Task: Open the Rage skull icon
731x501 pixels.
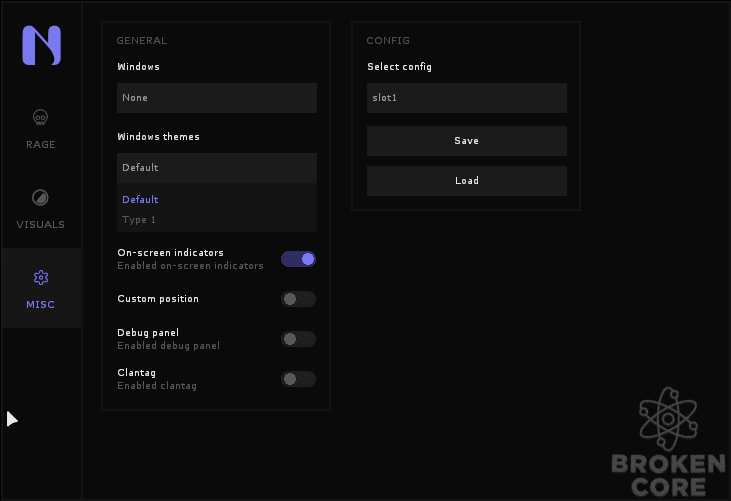Action: [41, 117]
